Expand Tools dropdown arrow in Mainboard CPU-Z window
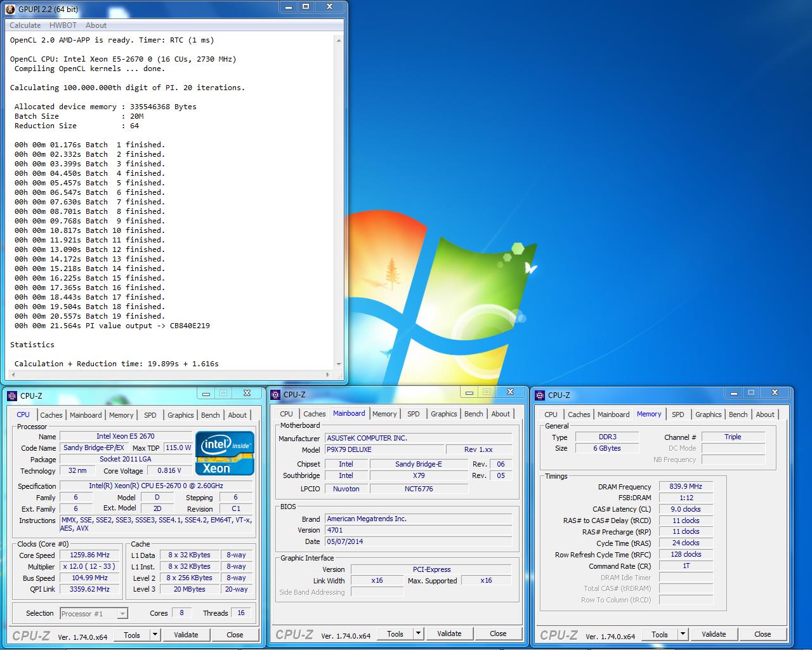 click(x=418, y=633)
